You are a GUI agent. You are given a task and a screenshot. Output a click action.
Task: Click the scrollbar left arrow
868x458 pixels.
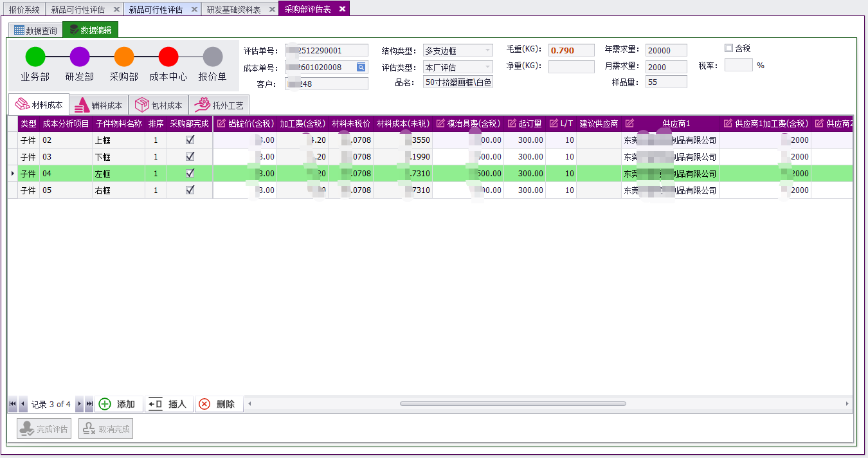coord(249,404)
